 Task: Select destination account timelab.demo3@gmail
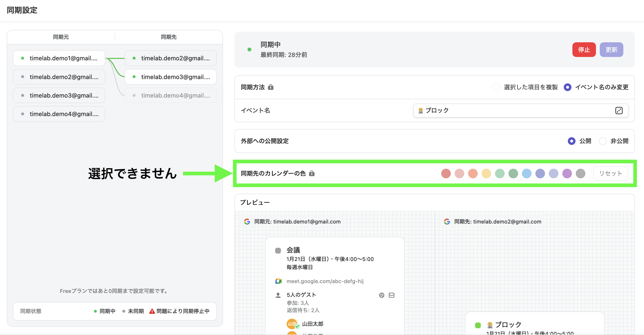[x=171, y=77]
